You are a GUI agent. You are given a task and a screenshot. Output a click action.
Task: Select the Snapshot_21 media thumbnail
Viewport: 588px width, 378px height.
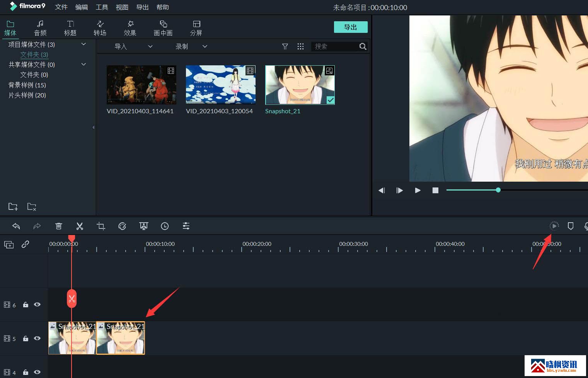(300, 85)
